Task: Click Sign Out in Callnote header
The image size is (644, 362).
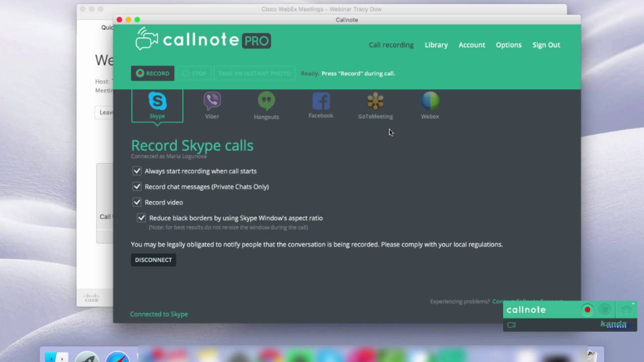Action: pyautogui.click(x=546, y=45)
